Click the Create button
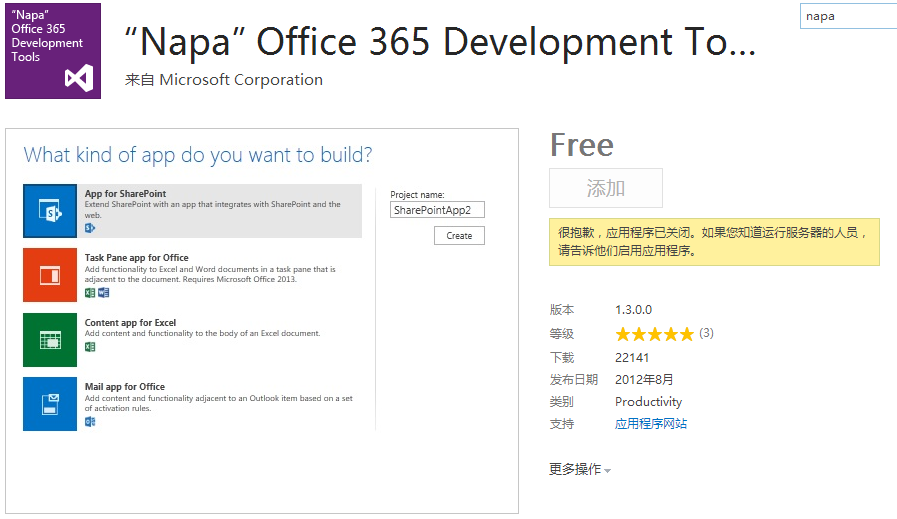 pos(459,236)
